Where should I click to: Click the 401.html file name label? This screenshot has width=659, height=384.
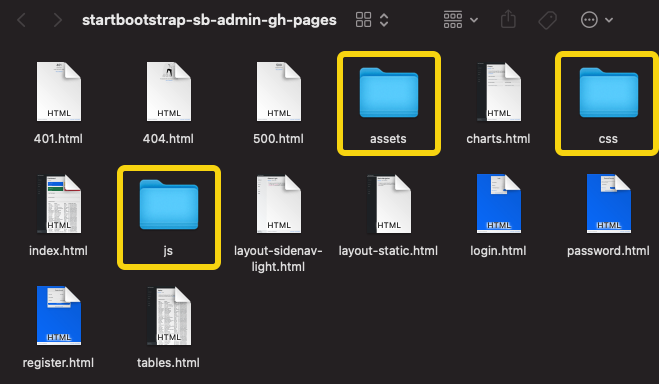tap(58, 139)
